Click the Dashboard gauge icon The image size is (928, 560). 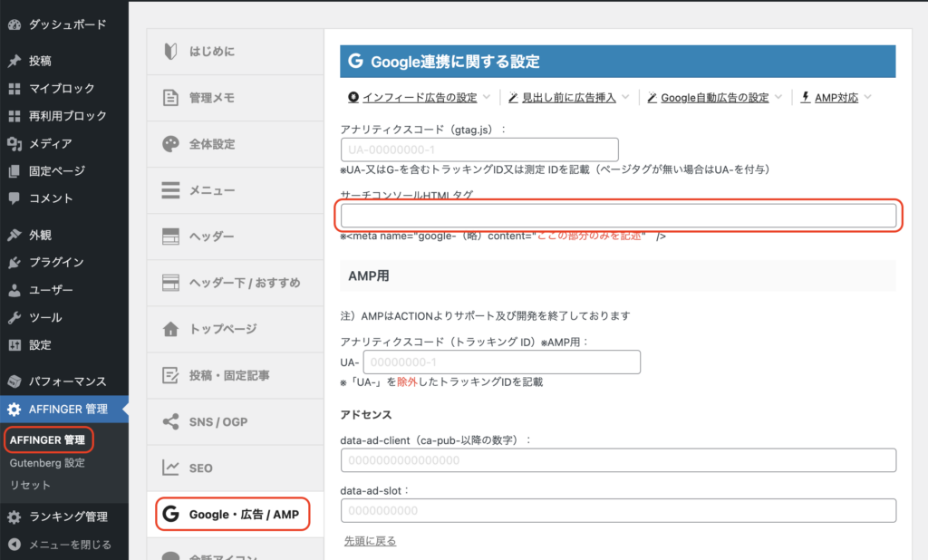click(14, 24)
